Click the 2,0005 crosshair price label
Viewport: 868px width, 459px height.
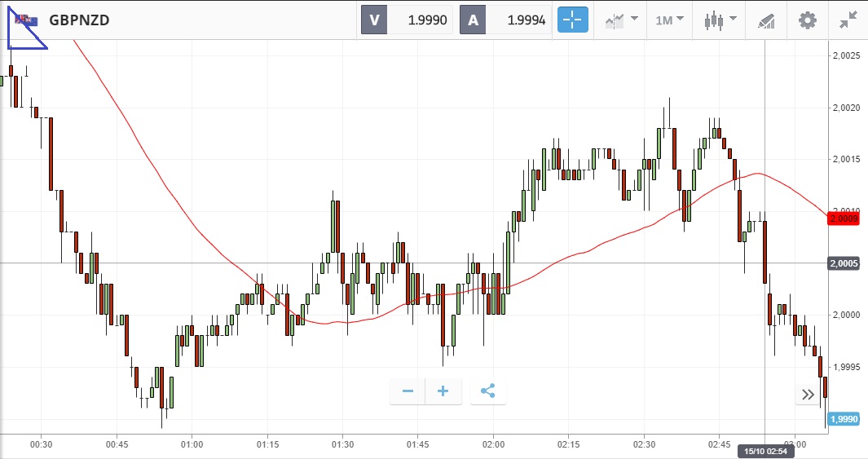pos(844,263)
